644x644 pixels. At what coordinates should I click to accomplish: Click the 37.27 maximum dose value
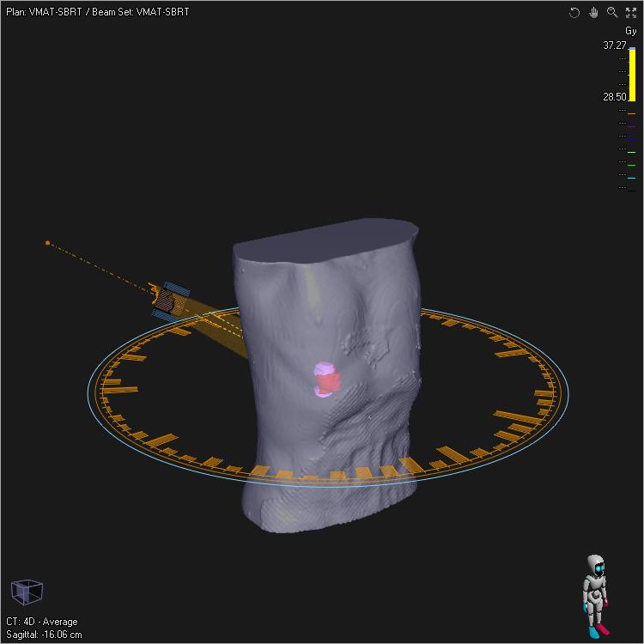(615, 46)
